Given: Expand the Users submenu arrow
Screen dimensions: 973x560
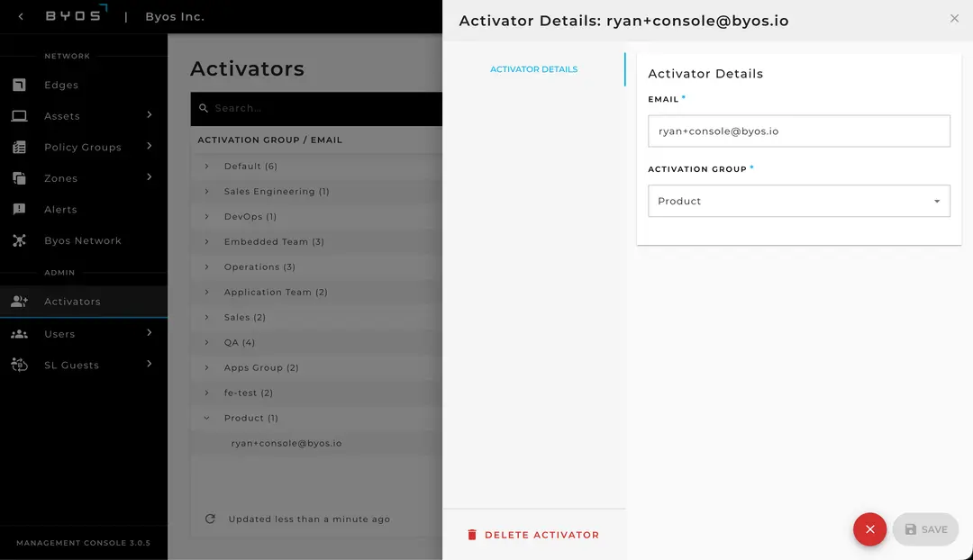Looking at the screenshot, I should click(x=149, y=333).
